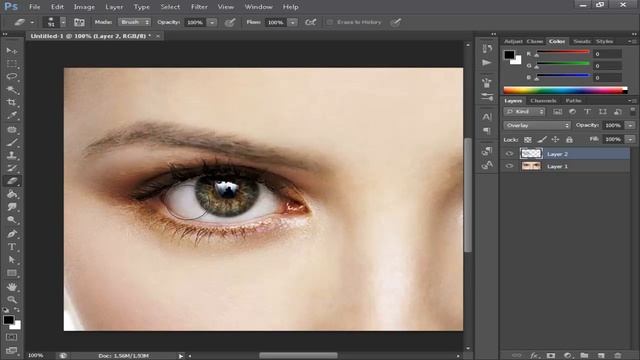Viewport: 640px width, 360px height.
Task: Select the Paint Bucket tool
Action: pyautogui.click(x=12, y=194)
